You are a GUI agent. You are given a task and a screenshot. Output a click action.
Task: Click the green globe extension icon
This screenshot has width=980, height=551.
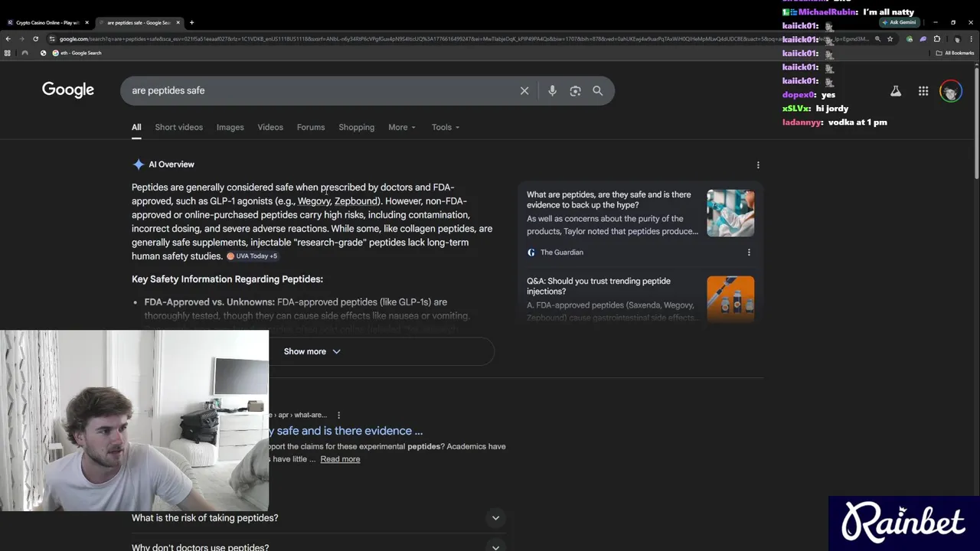tap(910, 38)
